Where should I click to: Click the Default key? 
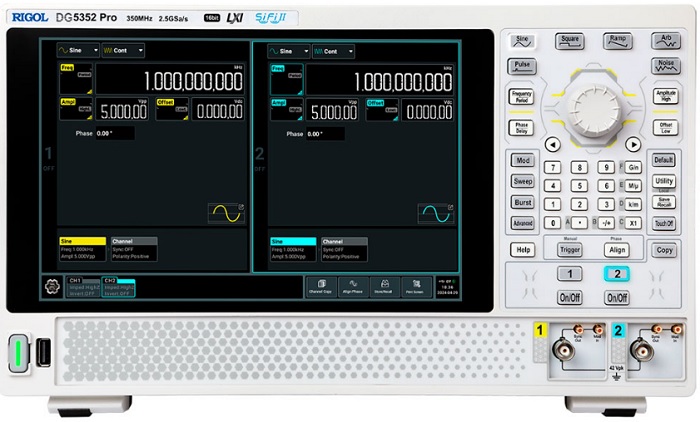664,160
